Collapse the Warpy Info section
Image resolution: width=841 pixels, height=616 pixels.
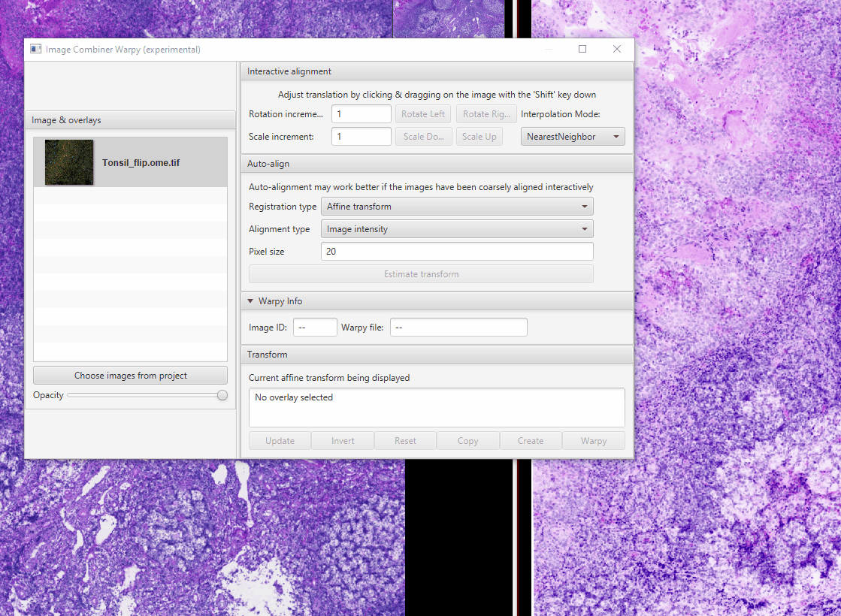250,301
